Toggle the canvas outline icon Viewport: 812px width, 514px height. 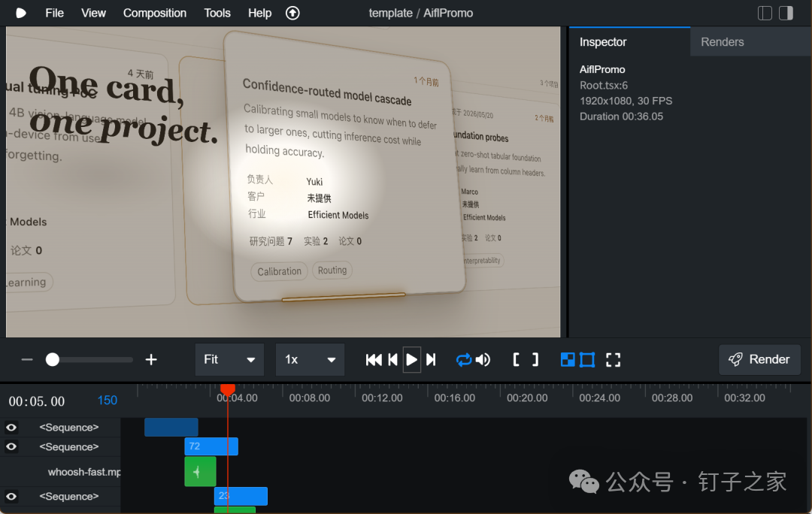click(x=587, y=360)
